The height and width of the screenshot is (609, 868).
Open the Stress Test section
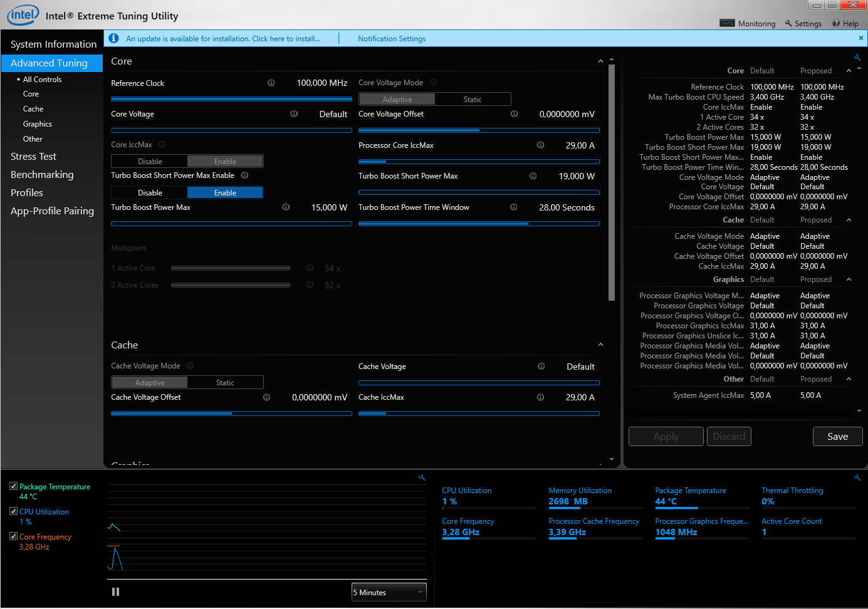click(x=33, y=157)
